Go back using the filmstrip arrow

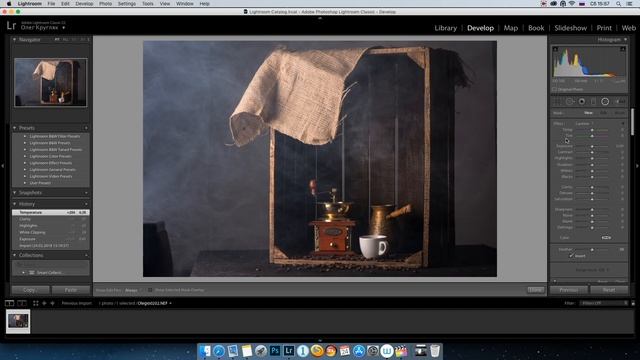(x=44, y=303)
